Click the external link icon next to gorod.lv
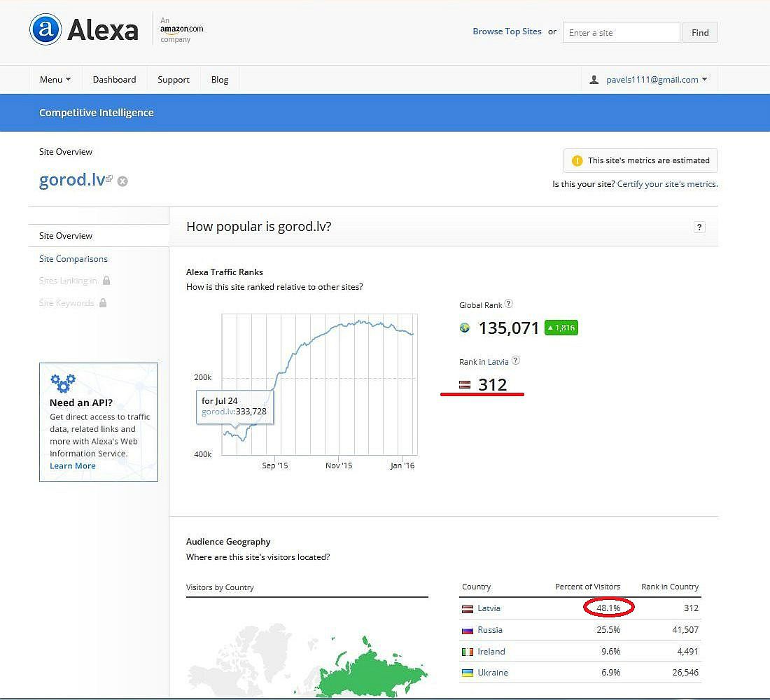The width and height of the screenshot is (770, 700). coord(109,178)
